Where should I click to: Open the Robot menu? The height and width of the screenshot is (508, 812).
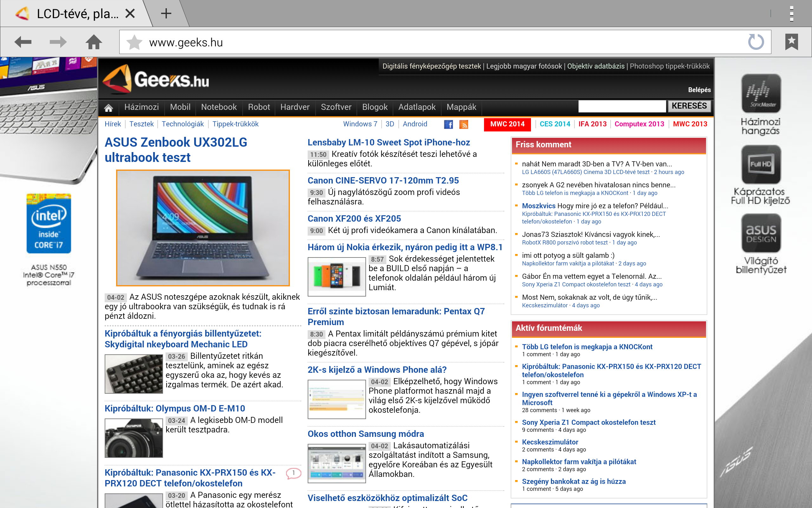pos(259,107)
